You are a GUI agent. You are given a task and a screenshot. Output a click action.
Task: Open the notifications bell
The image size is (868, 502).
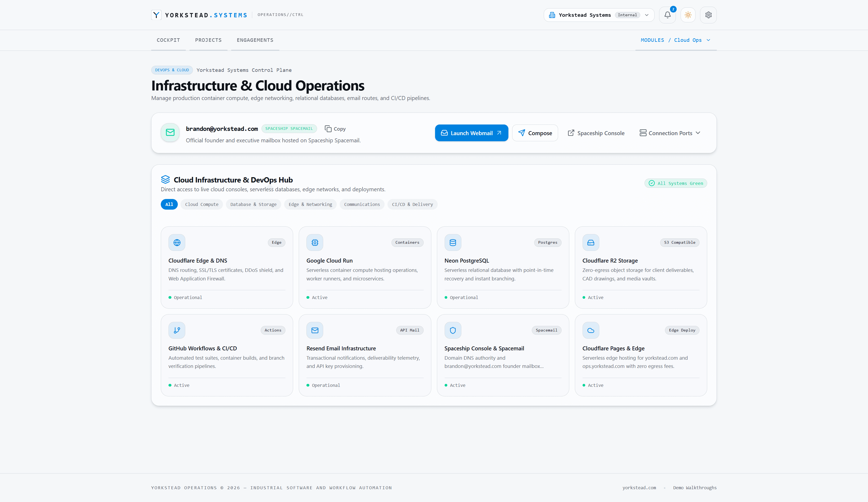point(667,15)
